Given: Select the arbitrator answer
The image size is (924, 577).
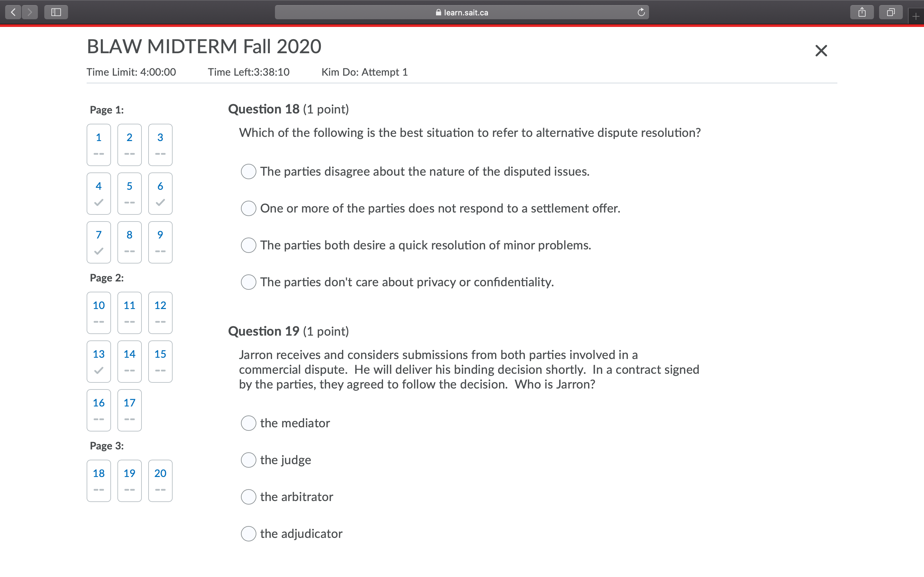Looking at the screenshot, I should click(249, 497).
